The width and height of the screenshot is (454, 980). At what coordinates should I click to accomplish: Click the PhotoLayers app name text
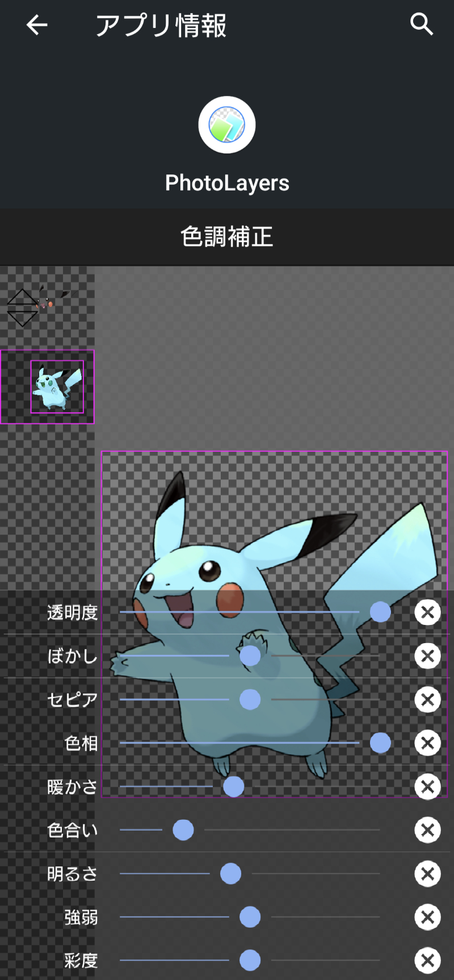click(227, 183)
